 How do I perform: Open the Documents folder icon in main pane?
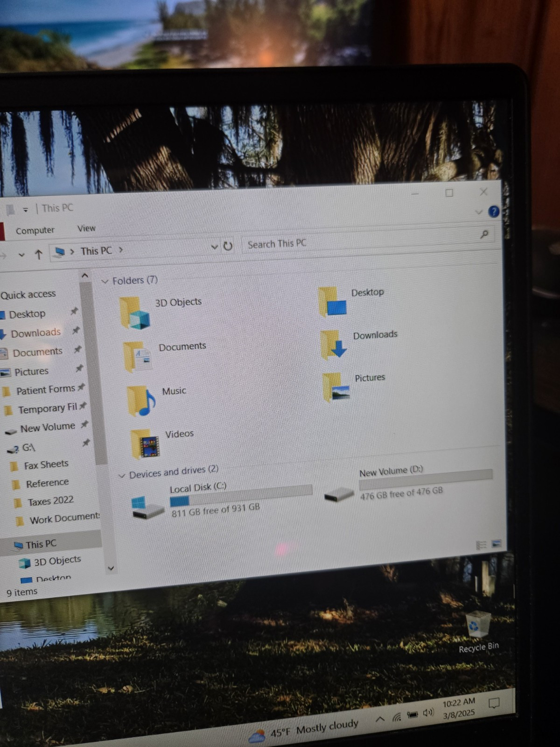coord(138,357)
